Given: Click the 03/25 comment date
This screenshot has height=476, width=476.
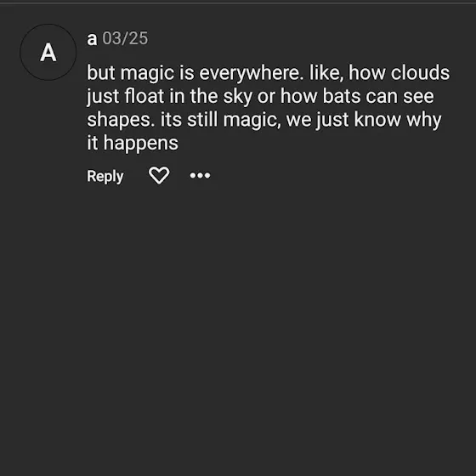Looking at the screenshot, I should (x=125, y=38).
